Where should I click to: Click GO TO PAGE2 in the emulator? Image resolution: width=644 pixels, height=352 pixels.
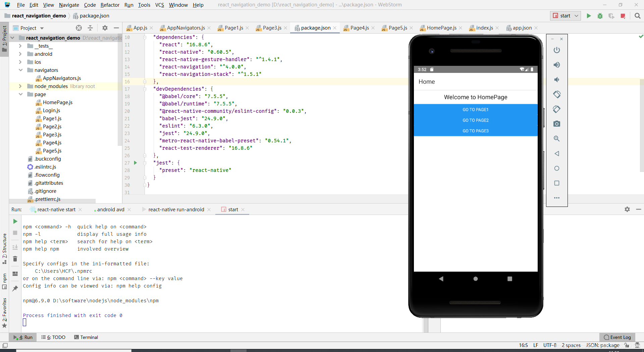(475, 120)
